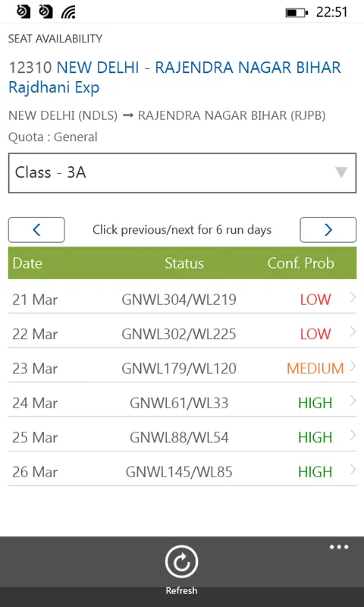364x607 pixels.
Task: Tap the Wi-Fi signal status icon
Action: [x=68, y=13]
